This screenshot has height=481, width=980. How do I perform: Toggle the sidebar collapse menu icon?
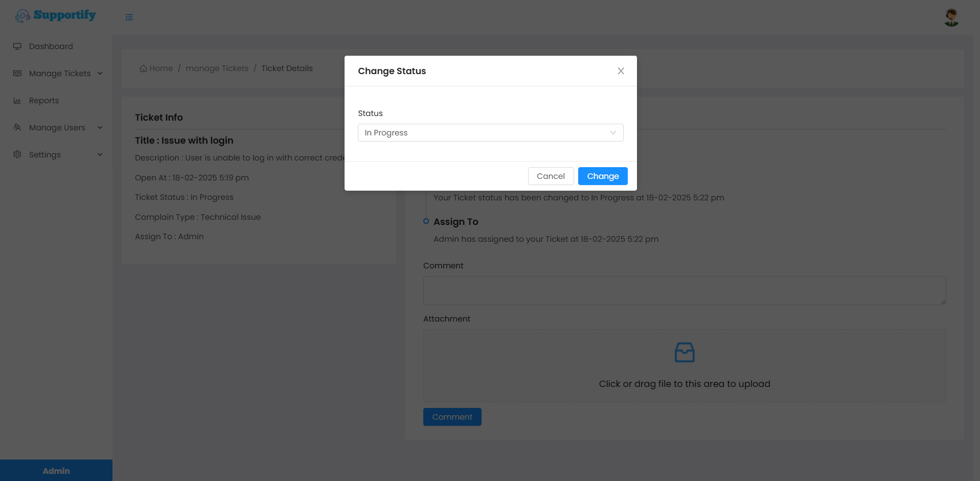(x=129, y=17)
